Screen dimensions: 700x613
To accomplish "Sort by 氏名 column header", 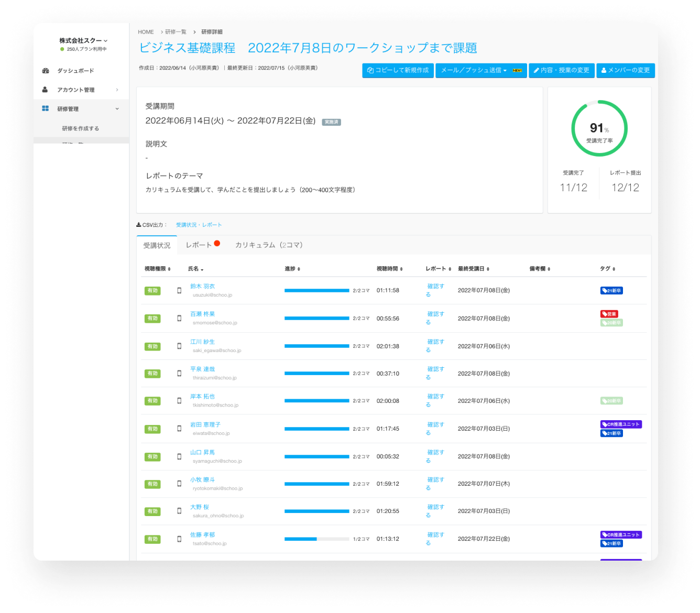I will (196, 269).
